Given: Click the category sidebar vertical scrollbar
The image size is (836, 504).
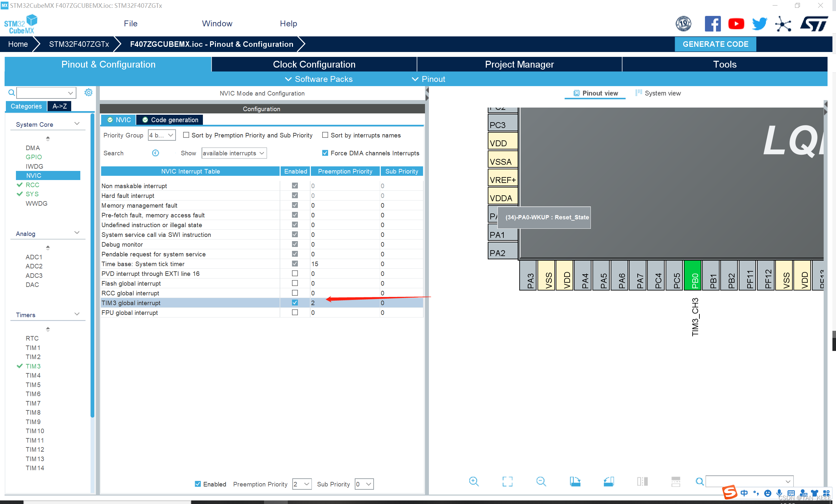Looking at the screenshot, I should [93, 265].
